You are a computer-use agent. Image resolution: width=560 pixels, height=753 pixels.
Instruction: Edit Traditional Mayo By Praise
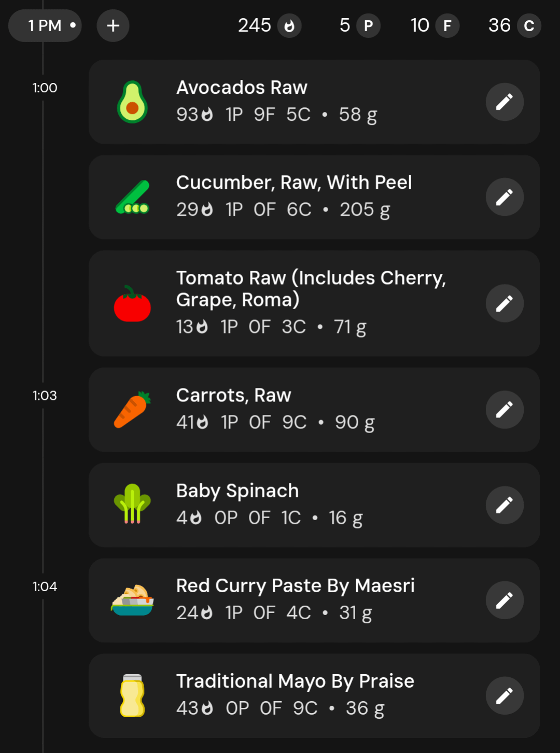[505, 696]
